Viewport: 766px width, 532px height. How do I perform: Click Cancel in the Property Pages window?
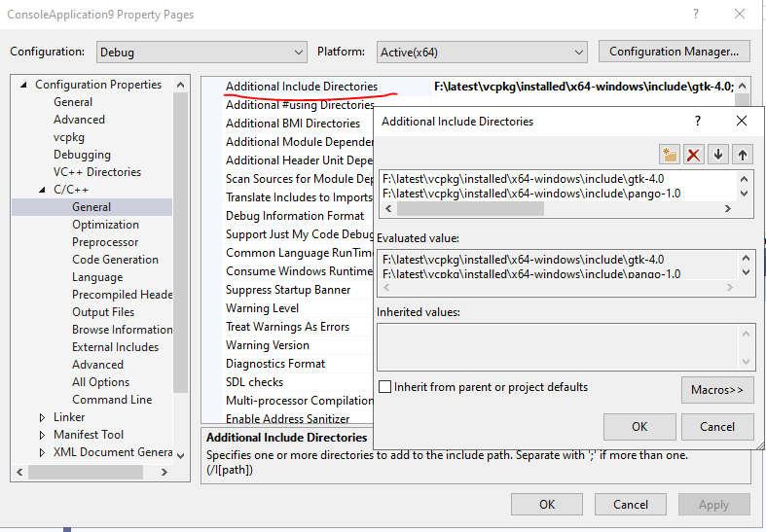pyautogui.click(x=630, y=504)
